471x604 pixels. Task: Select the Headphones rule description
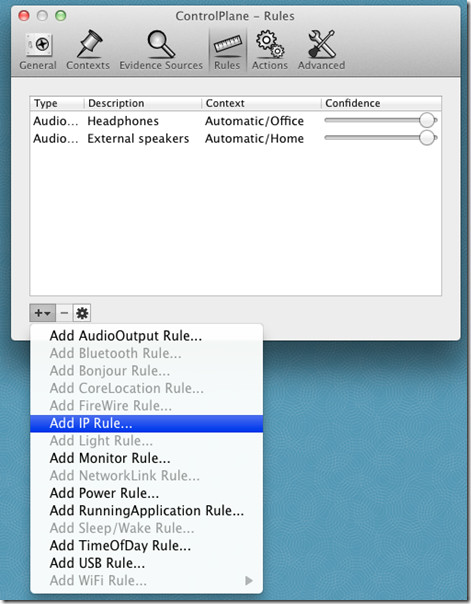[x=123, y=121]
